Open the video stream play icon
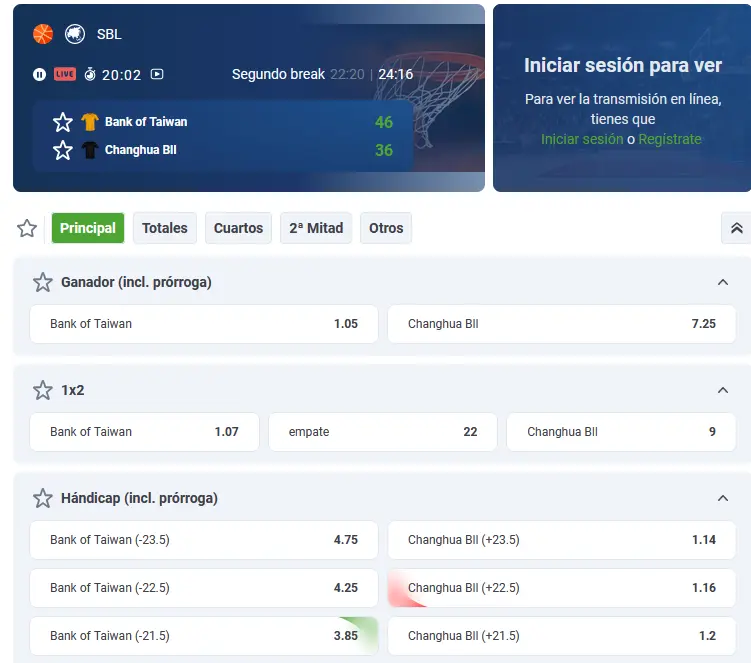The height and width of the screenshot is (663, 751). point(157,74)
